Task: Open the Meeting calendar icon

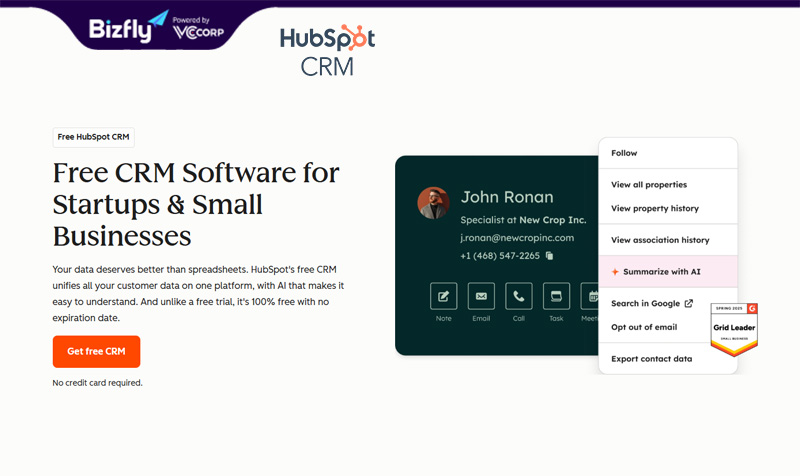Action: [590, 296]
